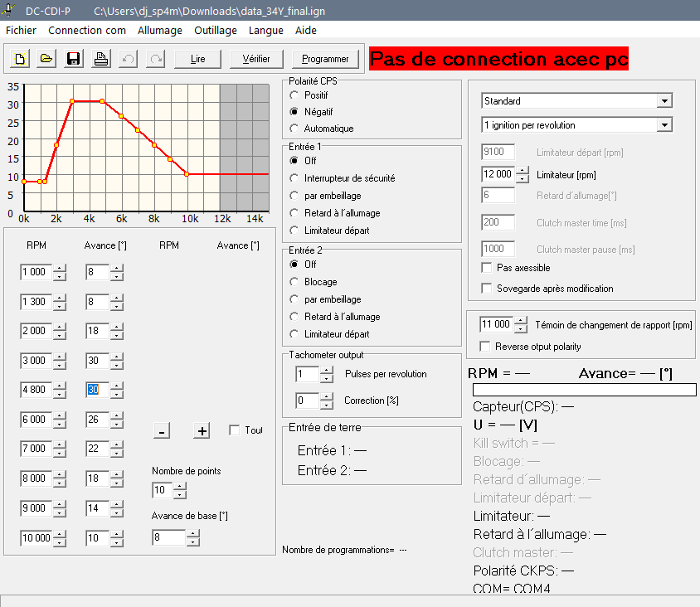This screenshot has width=700, height=607.
Task: Toggle Reverse otput polarity checkbox
Action: click(x=485, y=346)
